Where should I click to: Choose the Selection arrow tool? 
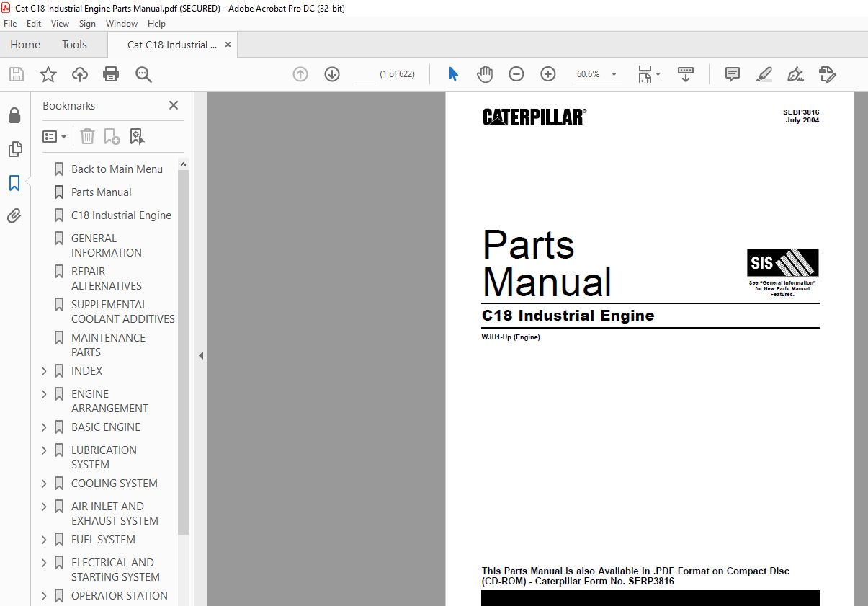click(x=453, y=74)
